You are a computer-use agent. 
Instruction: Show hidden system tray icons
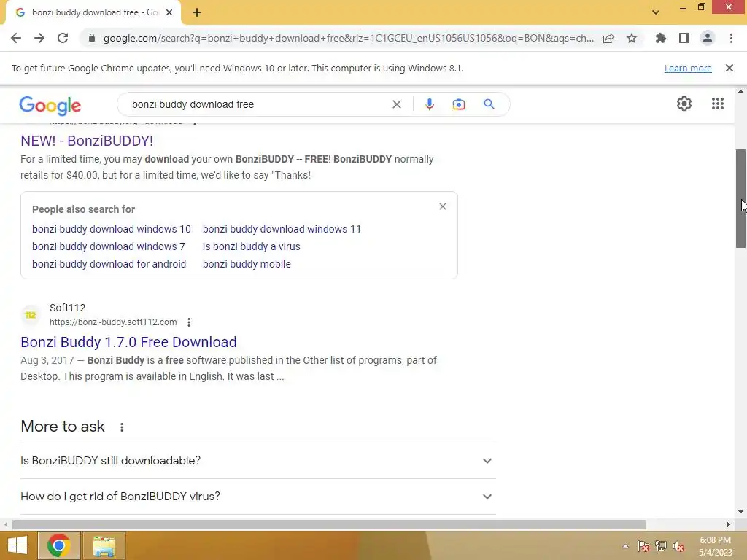pyautogui.click(x=625, y=546)
